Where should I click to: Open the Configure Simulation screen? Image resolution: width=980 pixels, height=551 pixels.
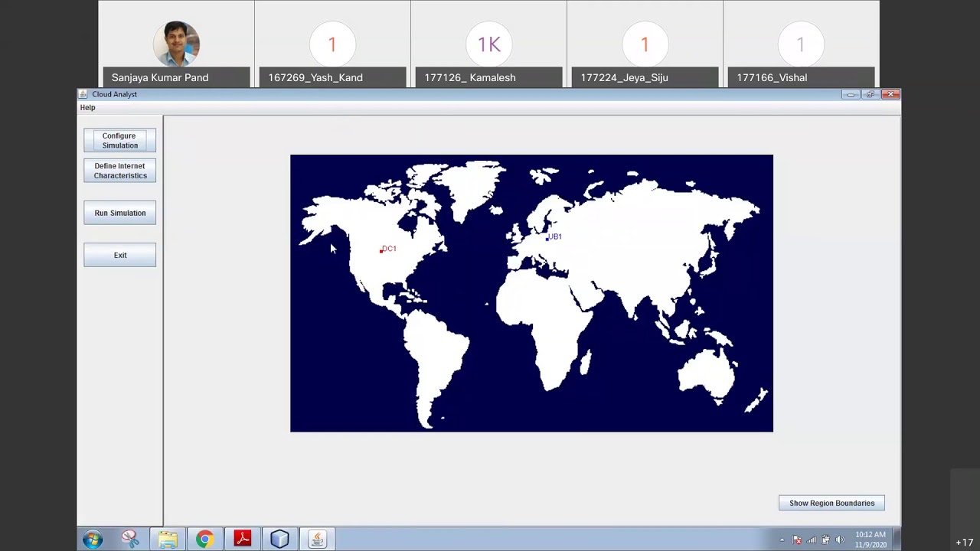coord(119,141)
